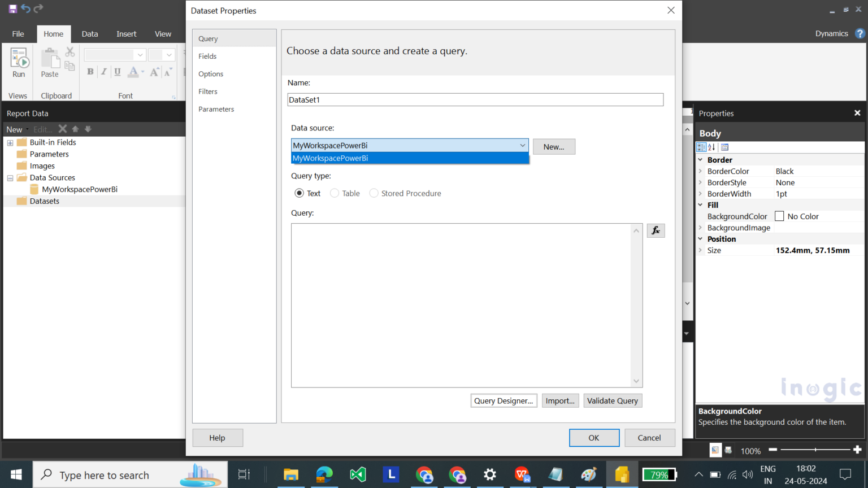This screenshot has width=868, height=488.
Task: Delete selected item with the X in Report Data
Action: 62,129
